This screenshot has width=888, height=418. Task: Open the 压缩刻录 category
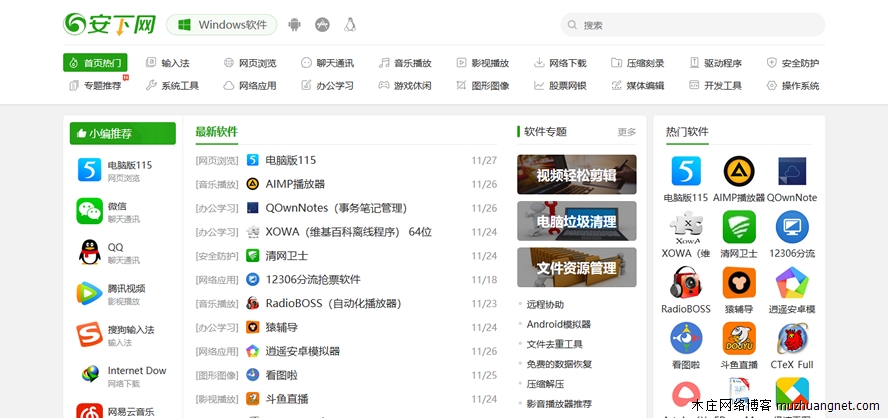tap(638, 63)
